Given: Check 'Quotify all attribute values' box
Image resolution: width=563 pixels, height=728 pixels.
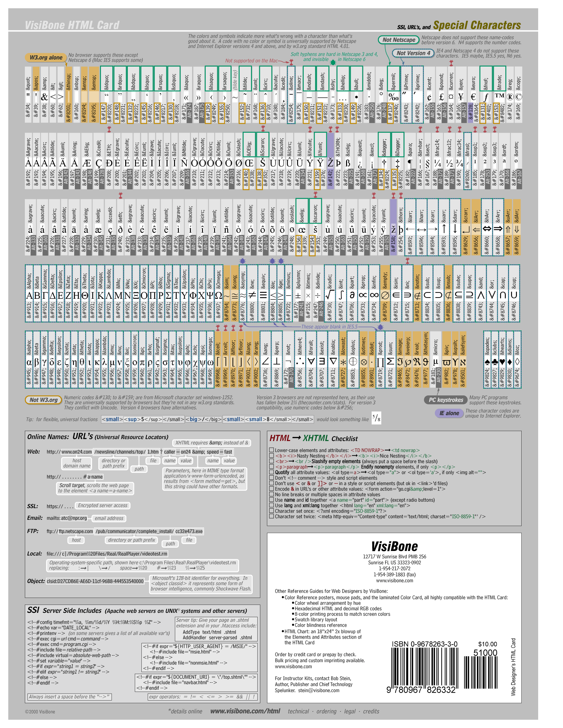Looking at the screenshot, I should [x=272, y=472].
